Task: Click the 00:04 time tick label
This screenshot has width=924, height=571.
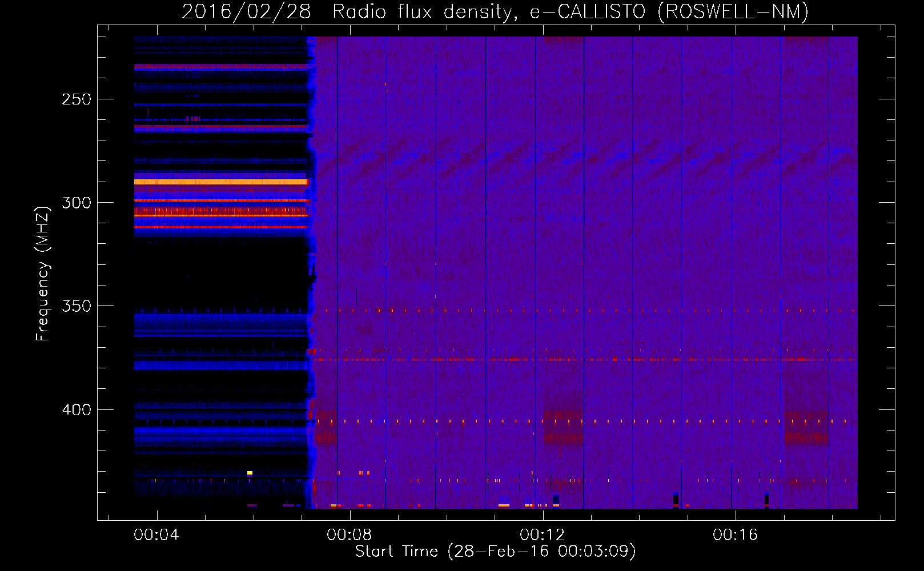Action: pyautogui.click(x=156, y=535)
